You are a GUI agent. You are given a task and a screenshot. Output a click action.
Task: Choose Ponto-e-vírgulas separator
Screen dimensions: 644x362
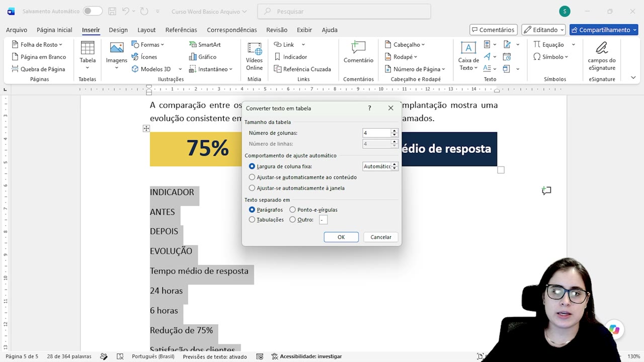coord(313,210)
